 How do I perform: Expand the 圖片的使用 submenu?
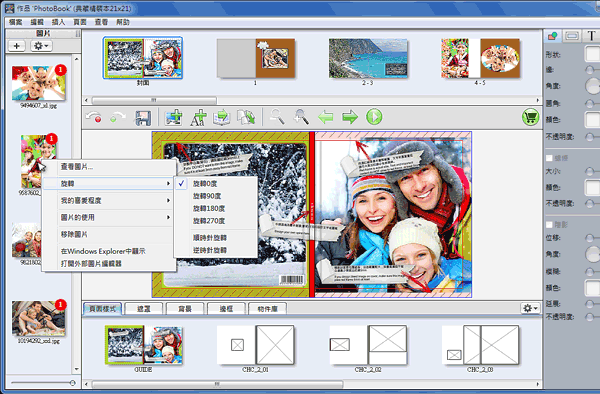109,217
